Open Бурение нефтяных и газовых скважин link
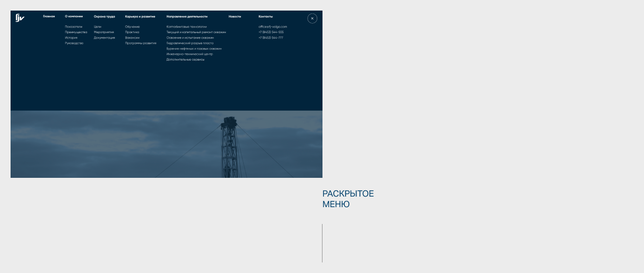The width and height of the screenshot is (644, 273). click(x=194, y=49)
